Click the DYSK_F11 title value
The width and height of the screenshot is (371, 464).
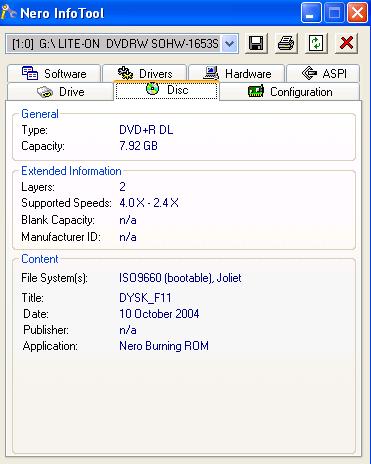click(145, 298)
